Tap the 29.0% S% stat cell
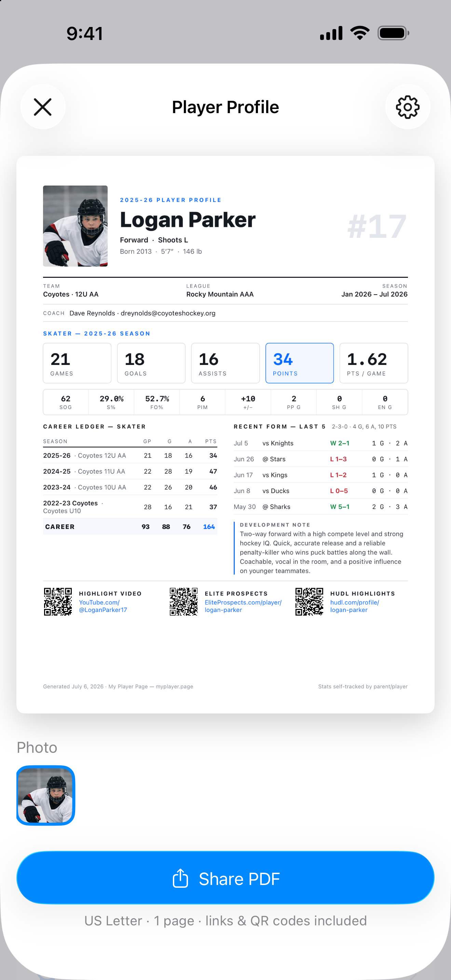 pyautogui.click(x=111, y=402)
